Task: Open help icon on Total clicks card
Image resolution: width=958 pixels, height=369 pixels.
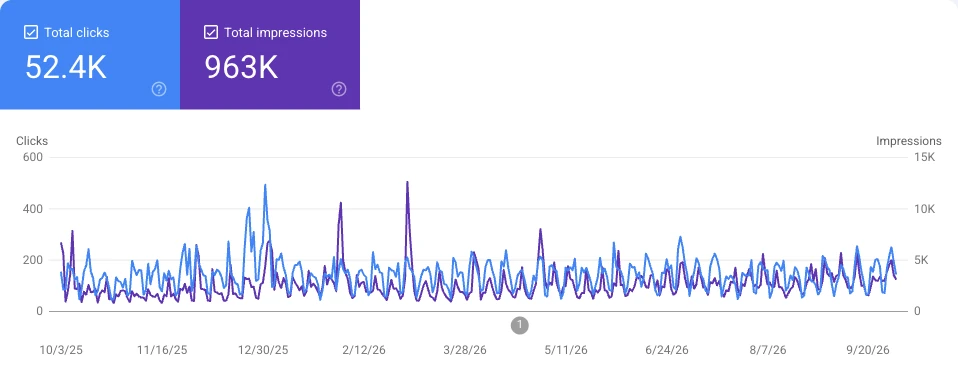Action: click(159, 90)
